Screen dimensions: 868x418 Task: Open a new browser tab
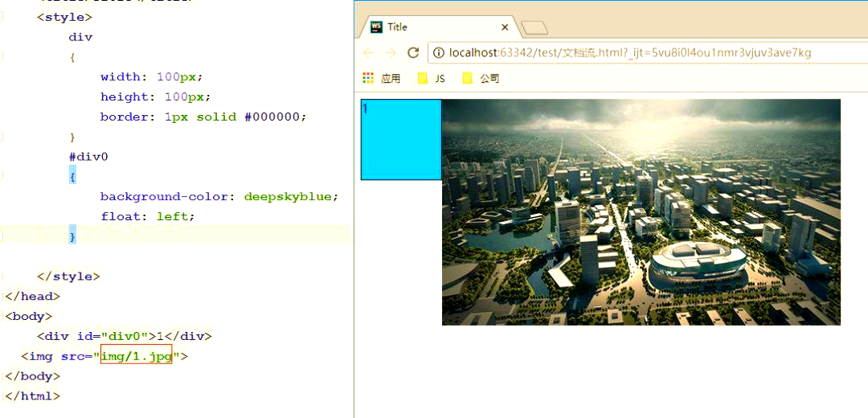pos(534,27)
